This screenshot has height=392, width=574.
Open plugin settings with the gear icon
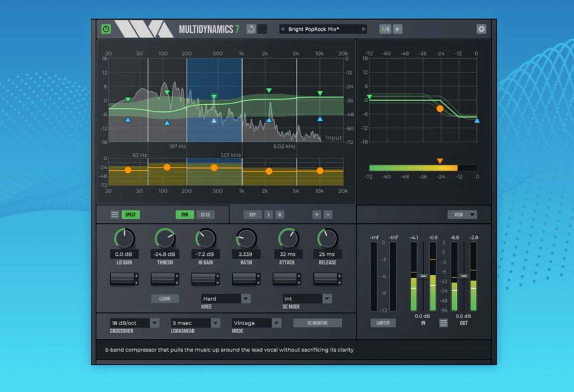click(x=481, y=29)
